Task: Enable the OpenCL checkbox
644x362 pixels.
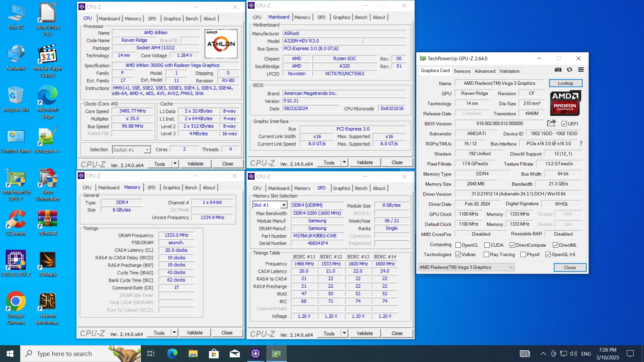Action: tap(458, 245)
